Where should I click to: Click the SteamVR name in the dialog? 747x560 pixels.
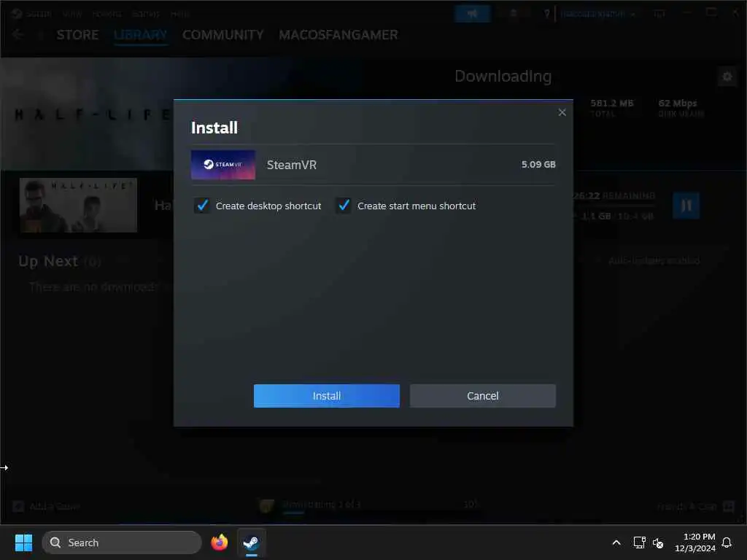click(292, 165)
